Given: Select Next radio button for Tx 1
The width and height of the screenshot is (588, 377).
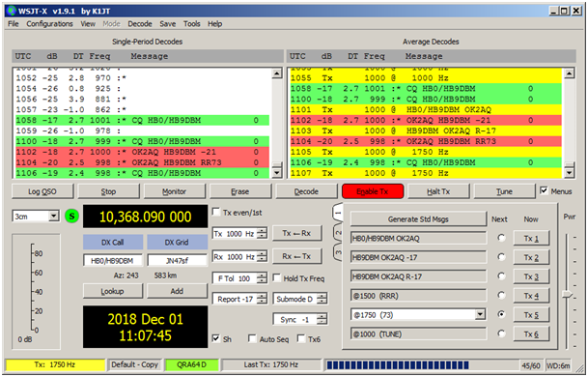Looking at the screenshot, I should [x=501, y=238].
